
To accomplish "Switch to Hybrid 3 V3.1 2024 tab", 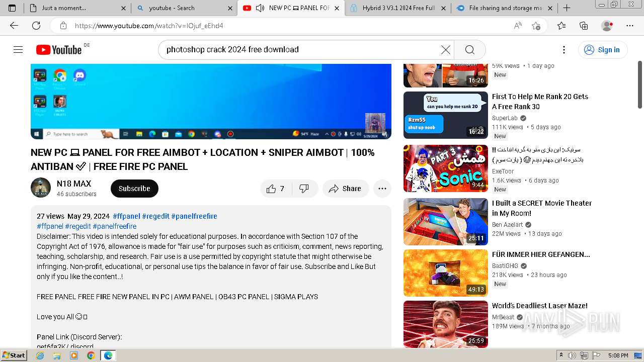I will coord(397,8).
